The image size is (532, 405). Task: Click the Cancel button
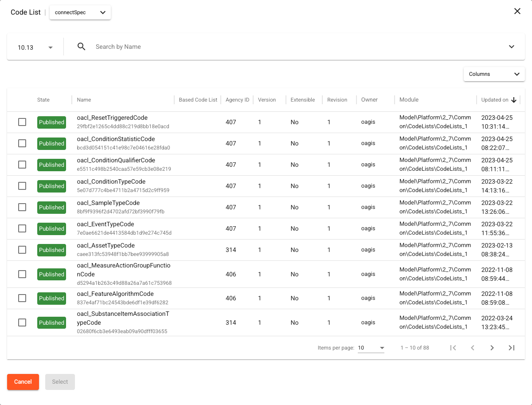(23, 382)
